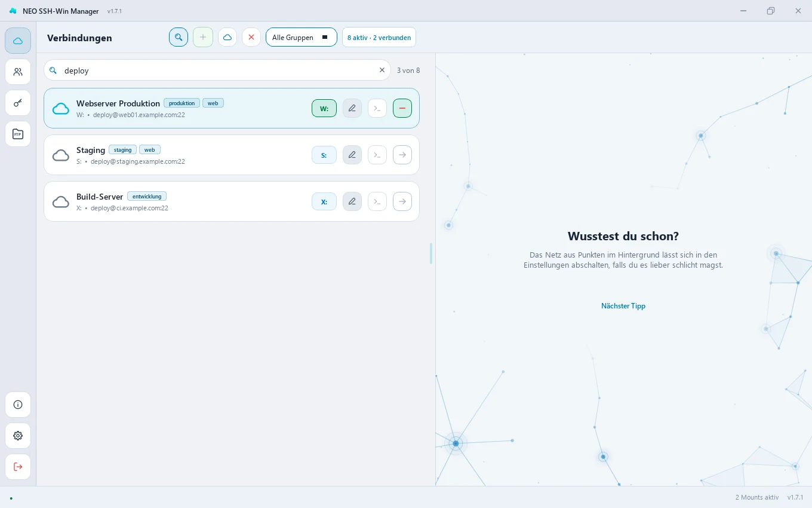Click the green status dot in status bar
Image resolution: width=812 pixels, height=508 pixels.
coord(11,498)
